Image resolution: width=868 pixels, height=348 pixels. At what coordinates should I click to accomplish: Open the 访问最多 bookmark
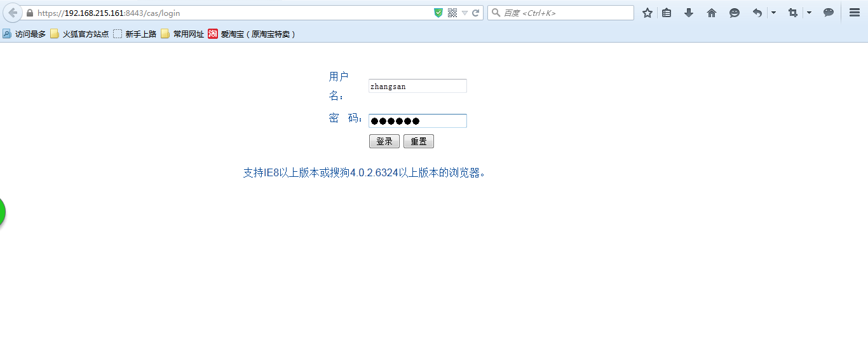point(24,34)
